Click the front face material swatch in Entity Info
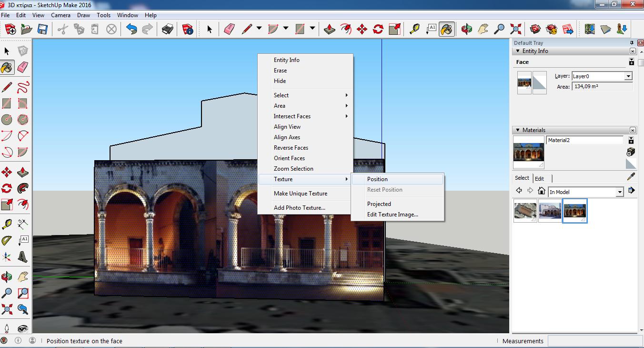644x348 pixels. [x=524, y=82]
